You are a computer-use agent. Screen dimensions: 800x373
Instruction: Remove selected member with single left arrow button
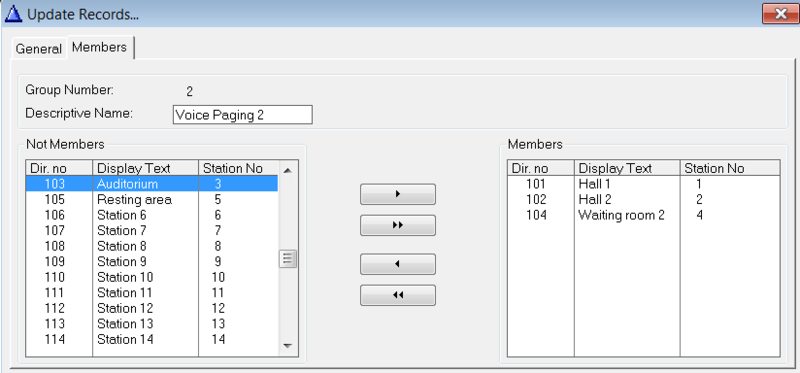click(398, 264)
